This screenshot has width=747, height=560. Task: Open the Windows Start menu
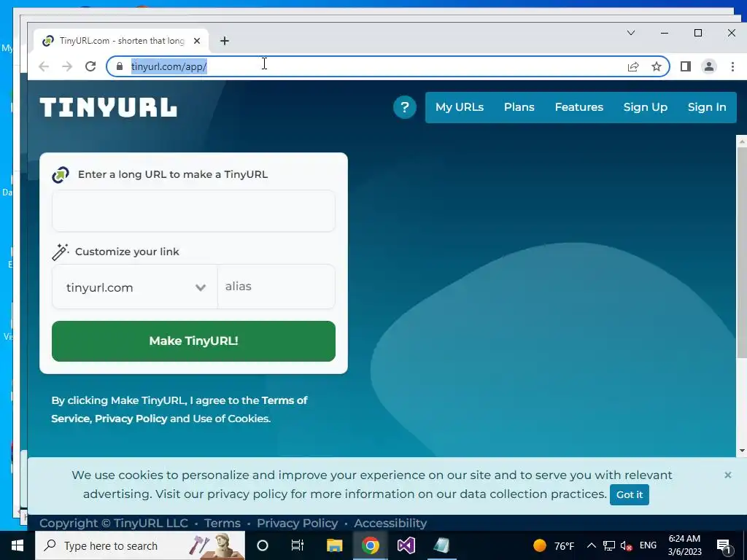(18, 545)
